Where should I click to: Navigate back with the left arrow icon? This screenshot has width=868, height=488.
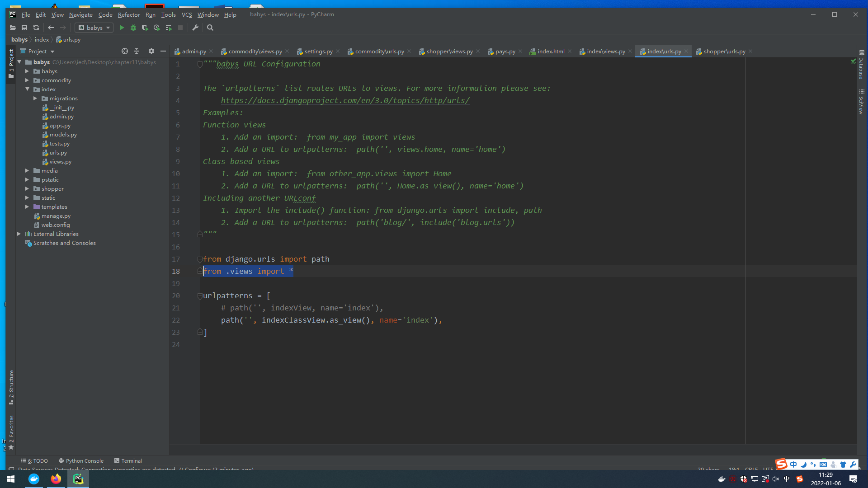tap(51, 28)
